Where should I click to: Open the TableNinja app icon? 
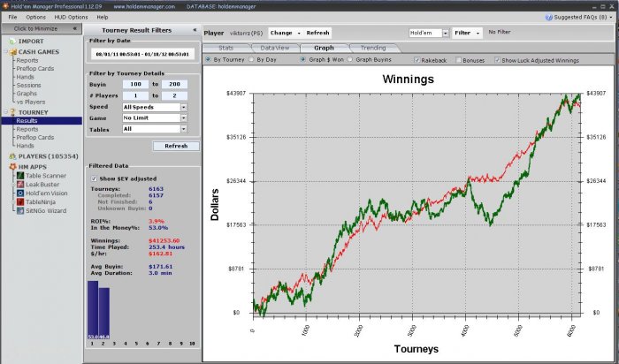tap(20, 201)
